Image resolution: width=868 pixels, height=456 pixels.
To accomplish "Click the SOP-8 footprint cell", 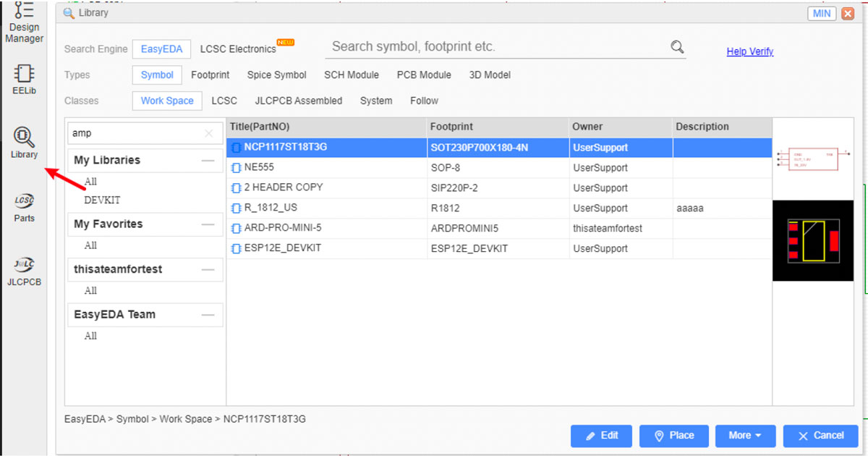I will coord(447,167).
